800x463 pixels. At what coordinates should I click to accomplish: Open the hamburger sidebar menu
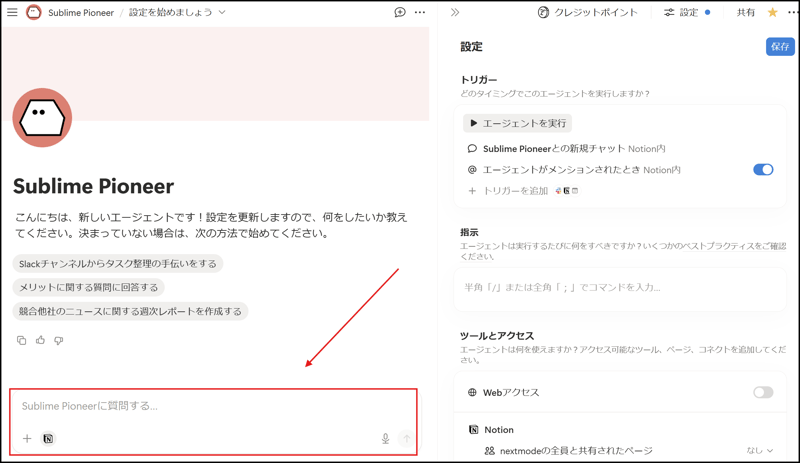coord(12,12)
